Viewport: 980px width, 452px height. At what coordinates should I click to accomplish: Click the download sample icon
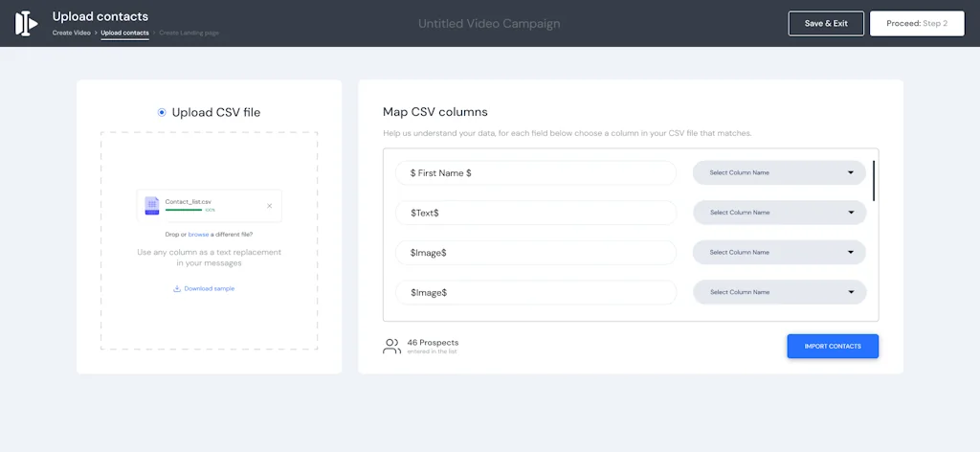click(177, 288)
